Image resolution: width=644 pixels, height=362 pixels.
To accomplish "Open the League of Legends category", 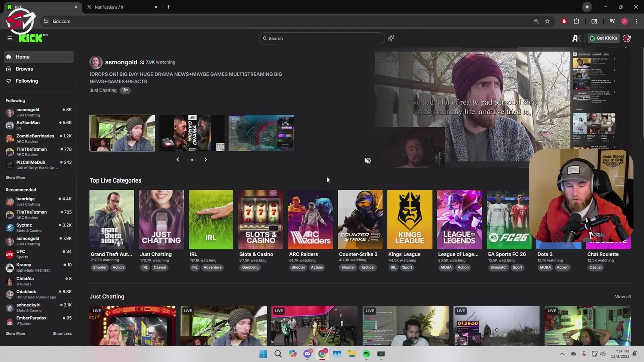I will tap(459, 220).
